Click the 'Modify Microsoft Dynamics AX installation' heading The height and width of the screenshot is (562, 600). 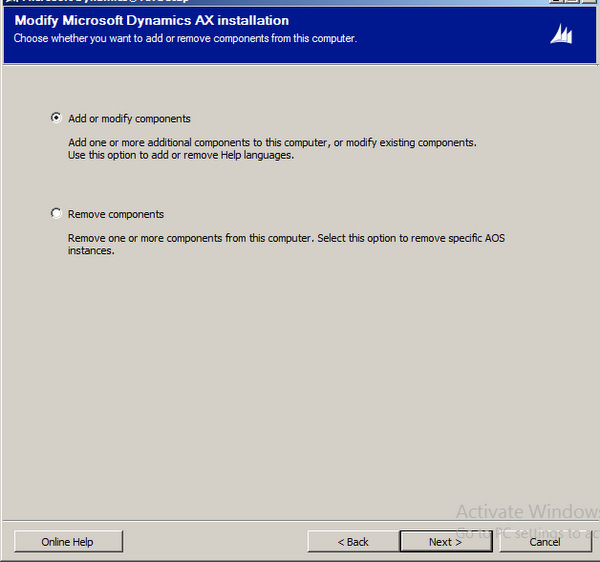152,21
